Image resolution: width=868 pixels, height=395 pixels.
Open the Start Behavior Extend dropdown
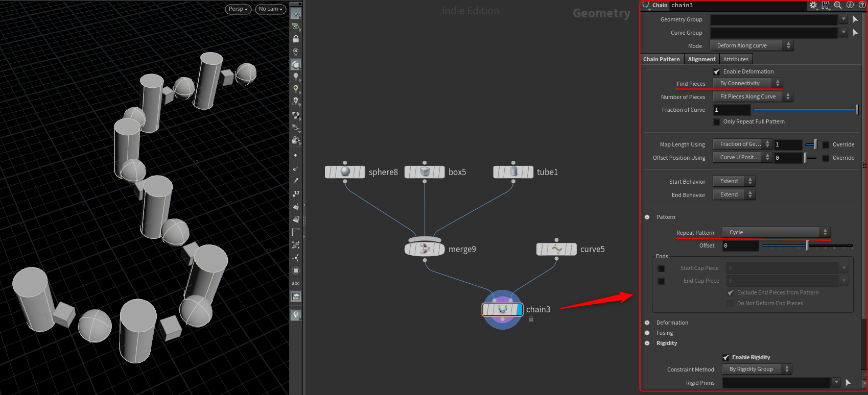734,181
